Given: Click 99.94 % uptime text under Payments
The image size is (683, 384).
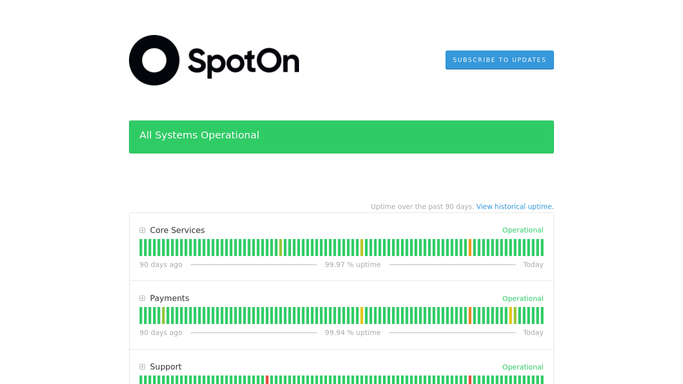Looking at the screenshot, I should click(352, 333).
